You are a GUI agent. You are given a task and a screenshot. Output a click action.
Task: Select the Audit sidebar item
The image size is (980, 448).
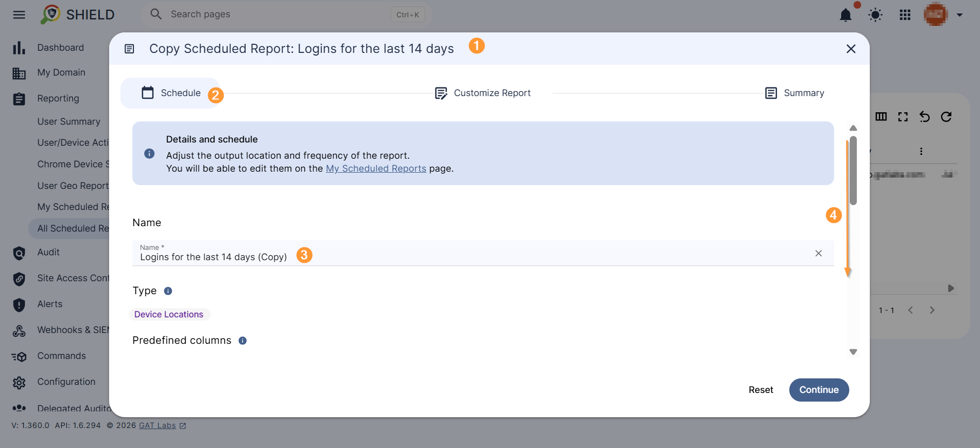point(48,252)
